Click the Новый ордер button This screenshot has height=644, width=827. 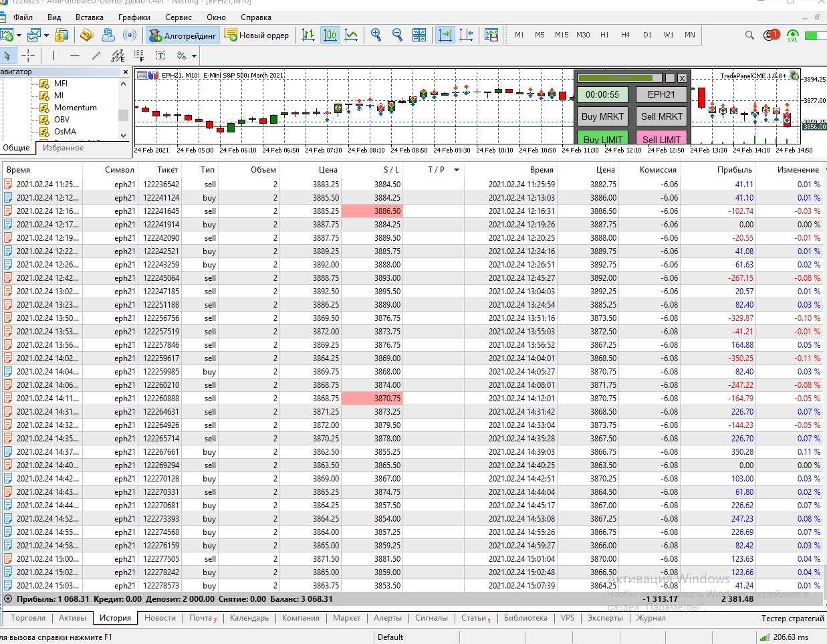(x=257, y=35)
